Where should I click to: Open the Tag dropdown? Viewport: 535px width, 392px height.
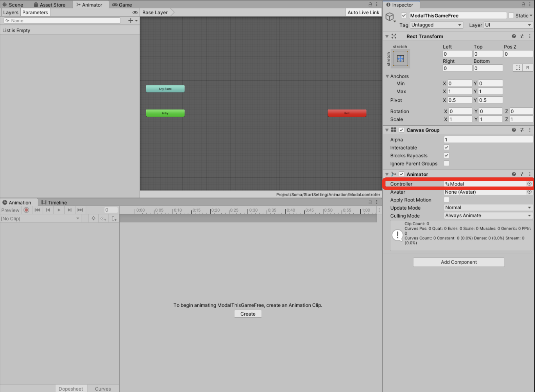[x=437, y=25]
